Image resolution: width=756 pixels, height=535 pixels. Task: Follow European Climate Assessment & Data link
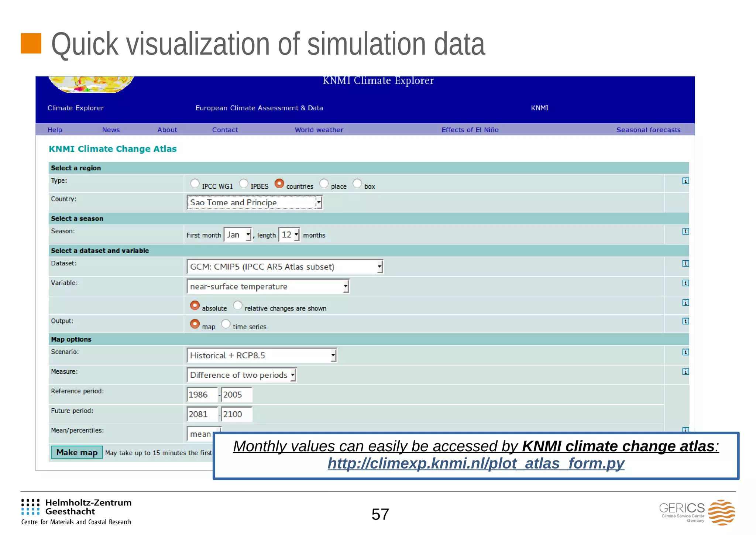[259, 108]
